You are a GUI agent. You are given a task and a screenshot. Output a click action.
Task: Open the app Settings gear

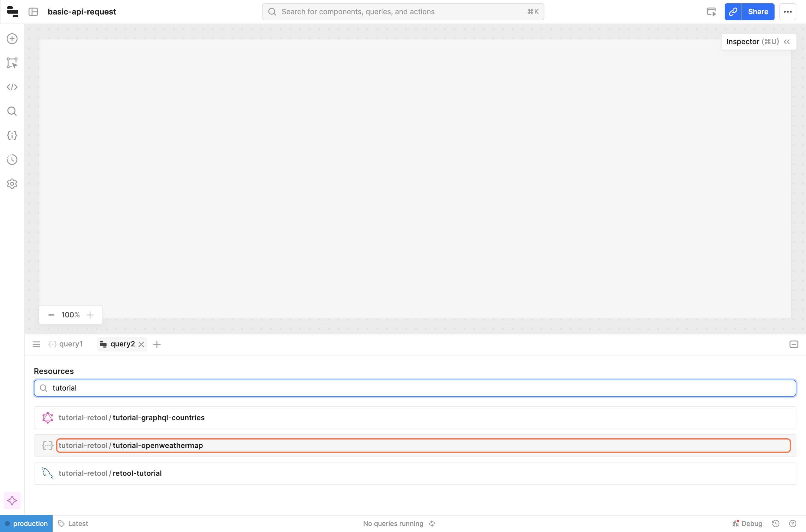12,184
